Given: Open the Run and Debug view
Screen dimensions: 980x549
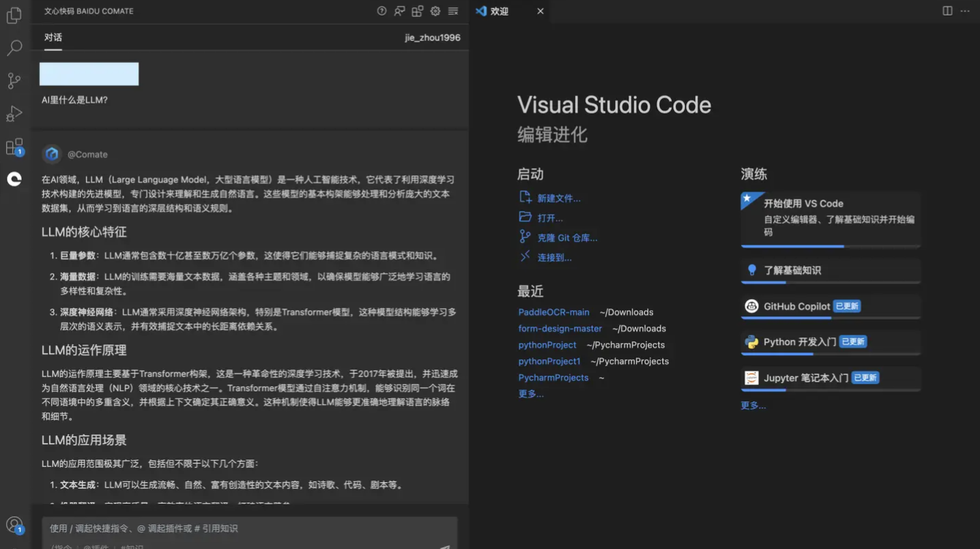Looking at the screenshot, I should coord(14,113).
